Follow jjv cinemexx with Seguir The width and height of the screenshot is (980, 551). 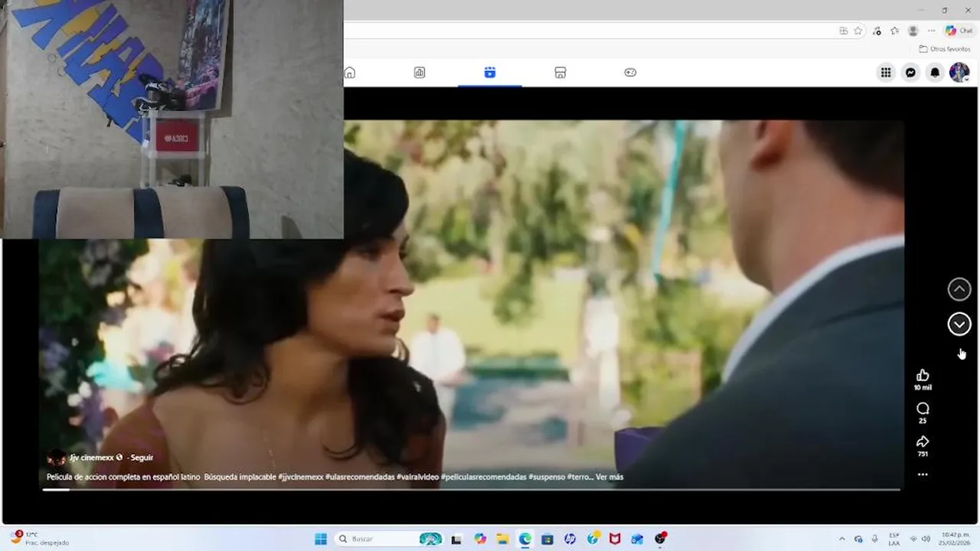coord(142,458)
